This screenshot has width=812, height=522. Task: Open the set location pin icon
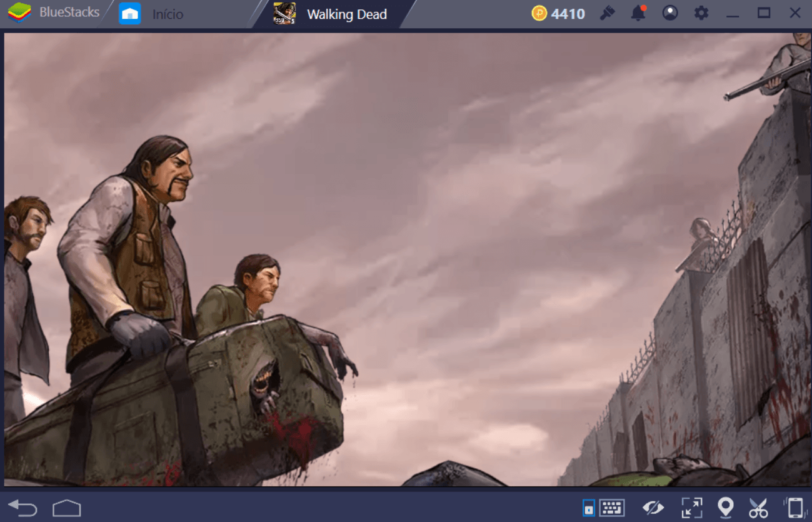725,508
